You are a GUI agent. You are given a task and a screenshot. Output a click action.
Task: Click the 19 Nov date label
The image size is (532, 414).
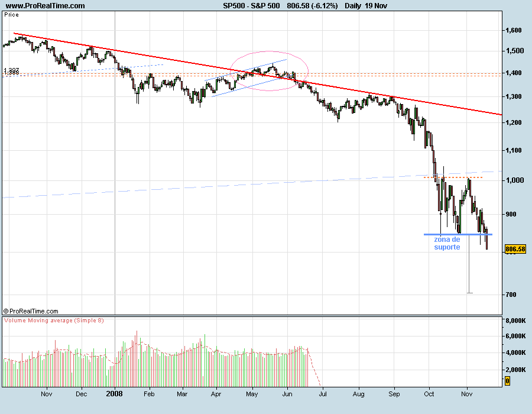(x=377, y=6)
